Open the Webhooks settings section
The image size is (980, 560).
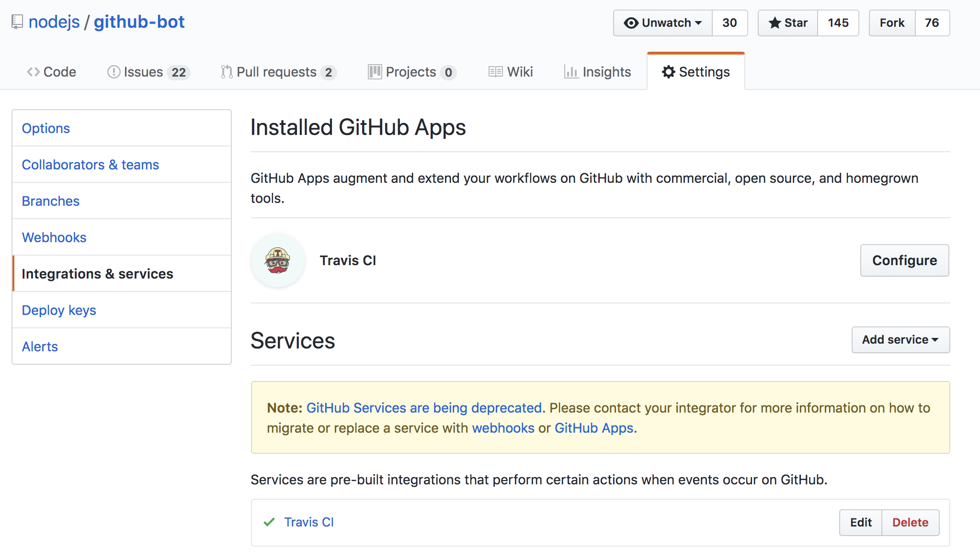click(54, 237)
